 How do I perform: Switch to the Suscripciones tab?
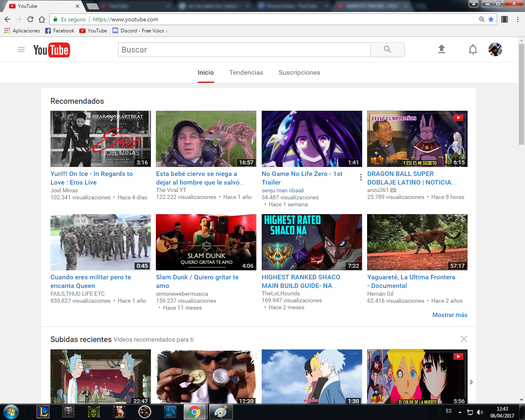(x=299, y=73)
